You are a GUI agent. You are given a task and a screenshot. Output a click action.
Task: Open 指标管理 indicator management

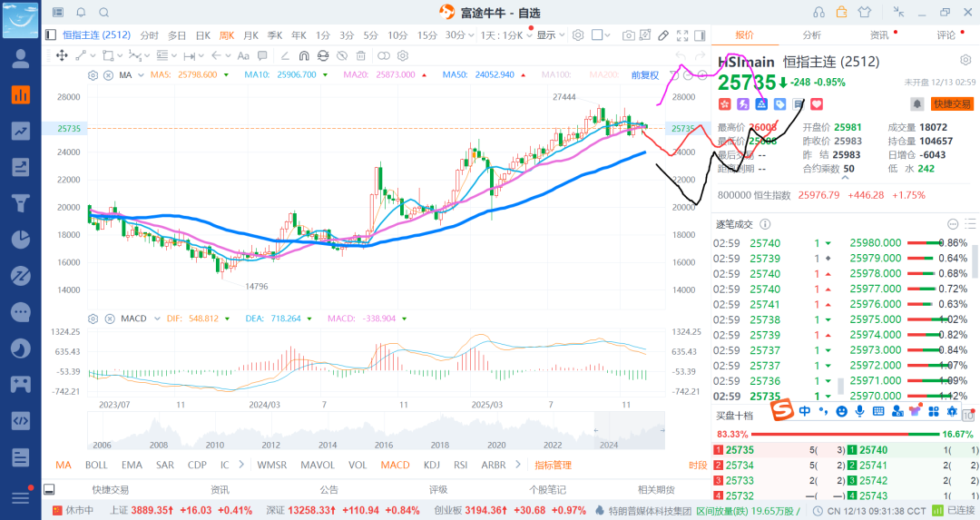coord(553,465)
